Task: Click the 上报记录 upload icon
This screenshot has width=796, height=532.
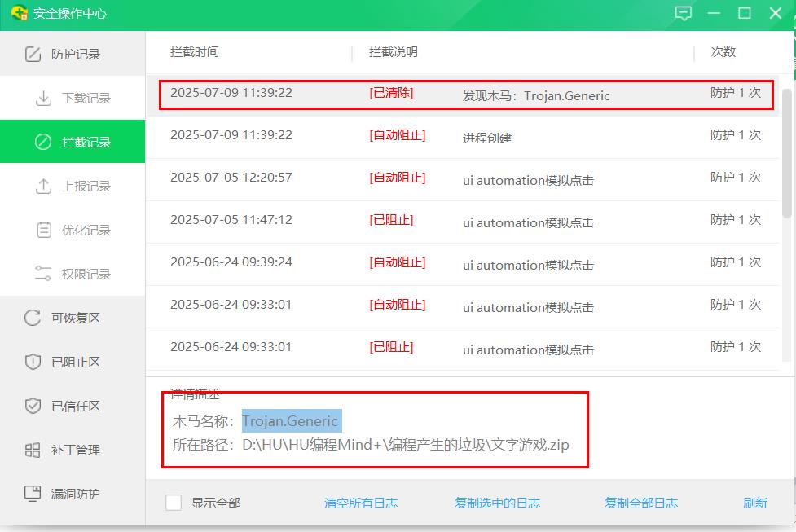Action: click(44, 186)
